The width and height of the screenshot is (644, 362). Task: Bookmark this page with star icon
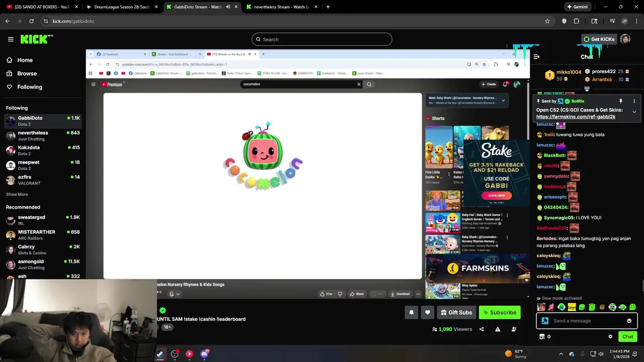[547, 21]
